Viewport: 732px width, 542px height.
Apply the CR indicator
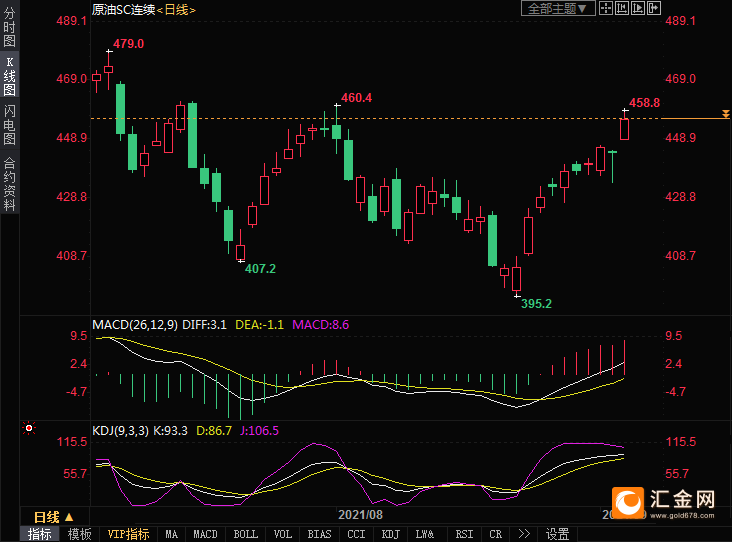coord(496,534)
